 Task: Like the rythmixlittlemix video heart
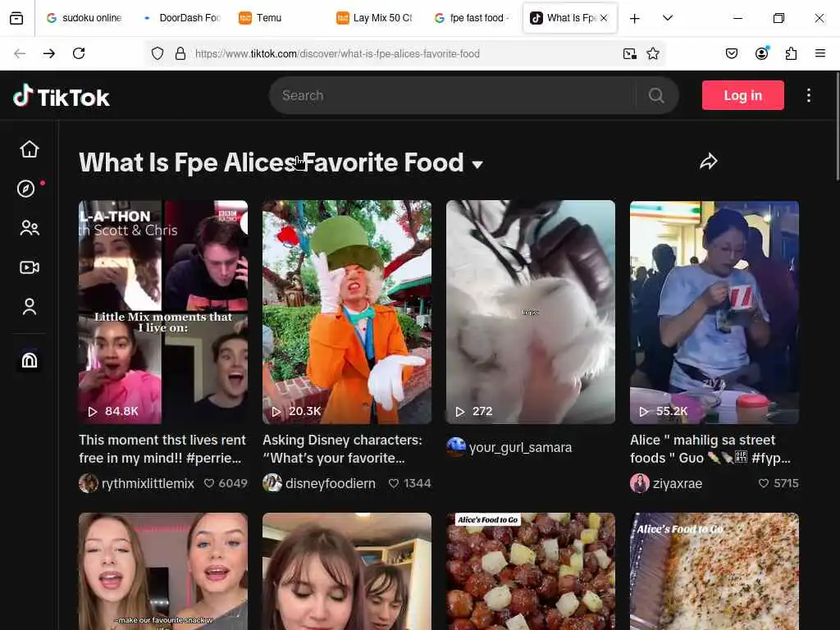pos(209,483)
